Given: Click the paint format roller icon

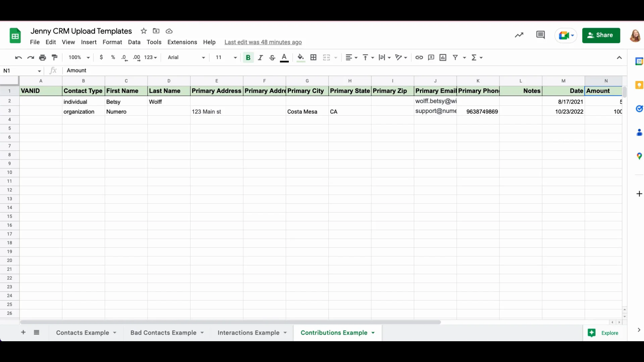Looking at the screenshot, I should (x=55, y=57).
